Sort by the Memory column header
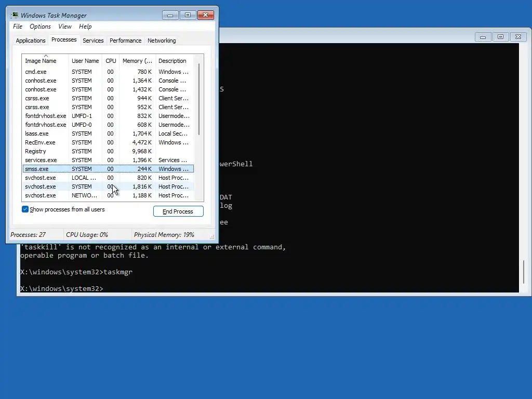 coord(137,60)
